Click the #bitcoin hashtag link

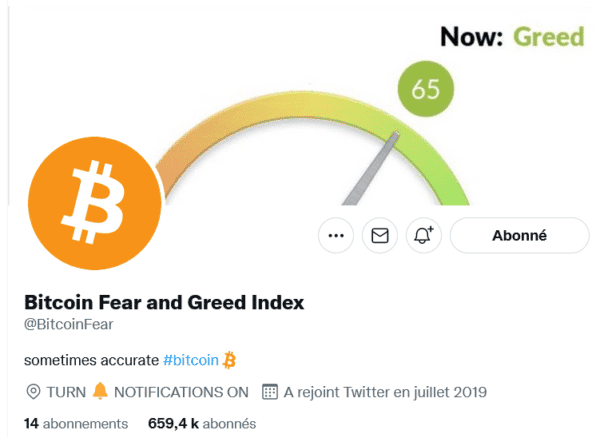[190, 359]
